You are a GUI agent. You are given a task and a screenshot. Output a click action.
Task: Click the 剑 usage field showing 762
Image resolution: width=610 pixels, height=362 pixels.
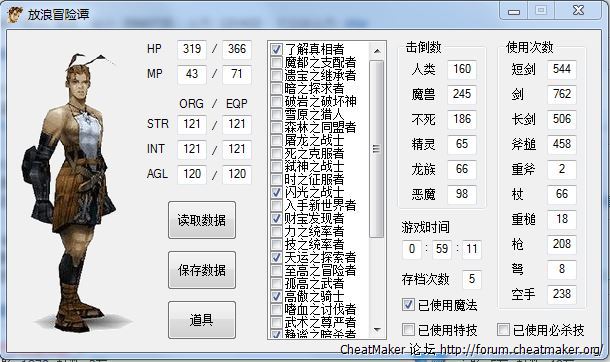pos(562,94)
